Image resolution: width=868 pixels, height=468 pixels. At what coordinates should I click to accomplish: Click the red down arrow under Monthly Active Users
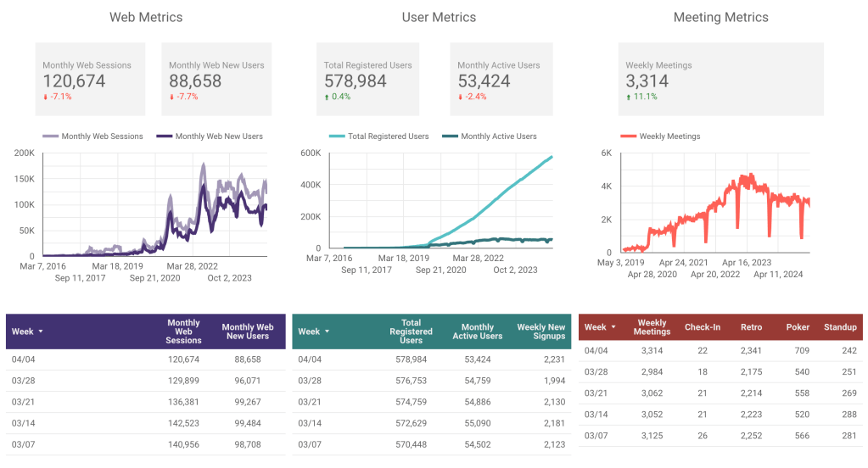click(460, 97)
